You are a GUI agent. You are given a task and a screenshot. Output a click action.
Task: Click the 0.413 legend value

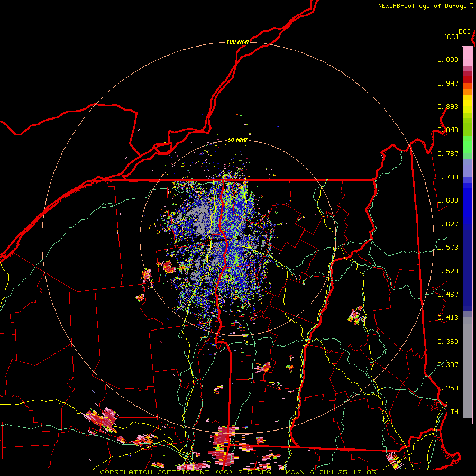tap(448, 318)
